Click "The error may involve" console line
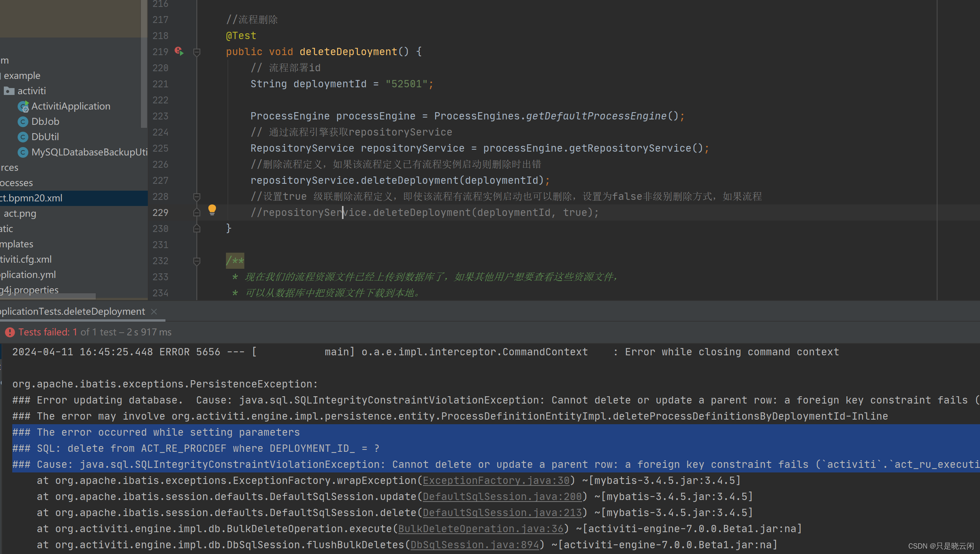The width and height of the screenshot is (980, 554). [450, 416]
